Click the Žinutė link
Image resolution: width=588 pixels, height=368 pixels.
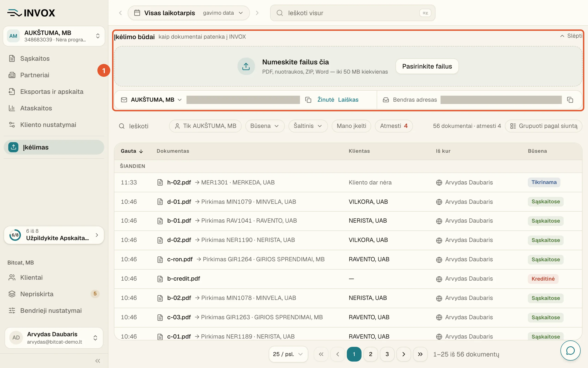click(326, 100)
